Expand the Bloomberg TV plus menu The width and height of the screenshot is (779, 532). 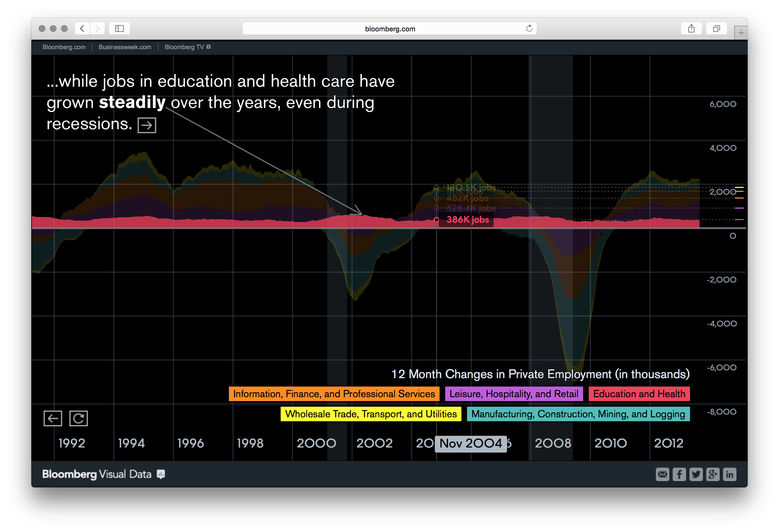click(208, 47)
